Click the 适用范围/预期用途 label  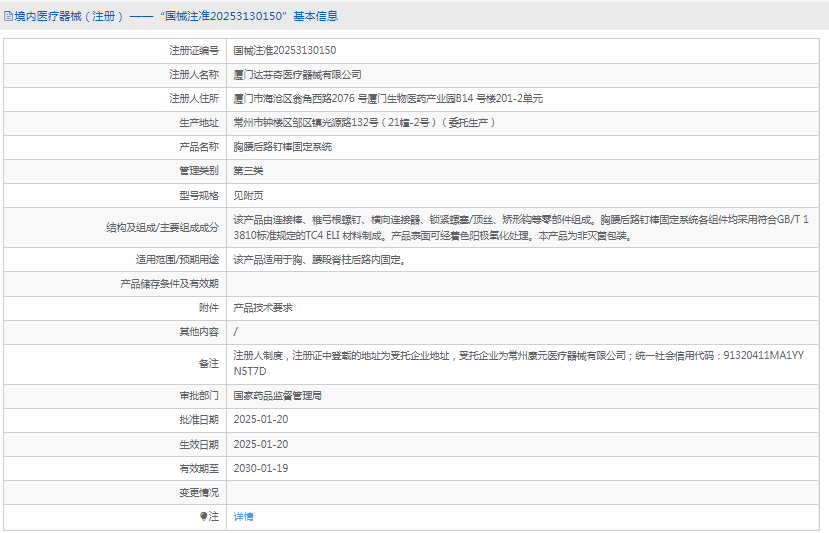coord(177,260)
